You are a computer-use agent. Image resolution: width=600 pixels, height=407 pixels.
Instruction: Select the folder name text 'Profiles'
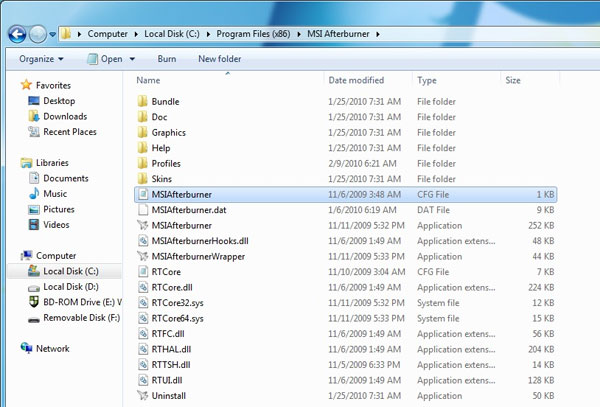click(x=166, y=163)
